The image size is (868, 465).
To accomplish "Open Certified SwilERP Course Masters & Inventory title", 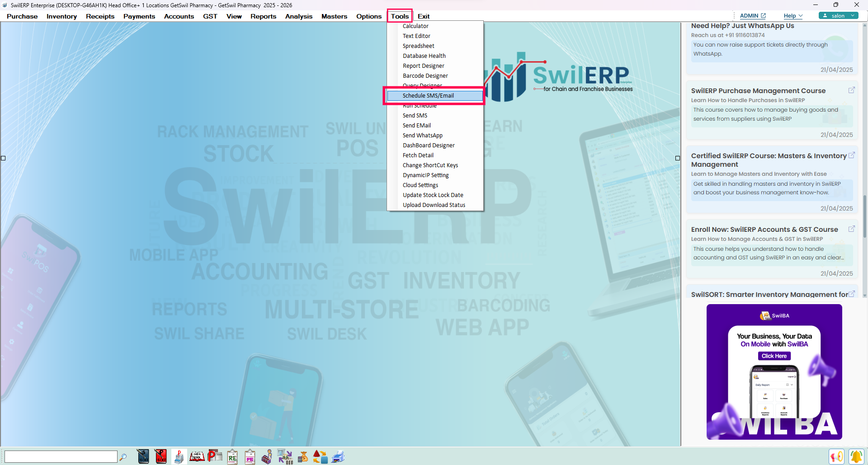I will pos(769,160).
